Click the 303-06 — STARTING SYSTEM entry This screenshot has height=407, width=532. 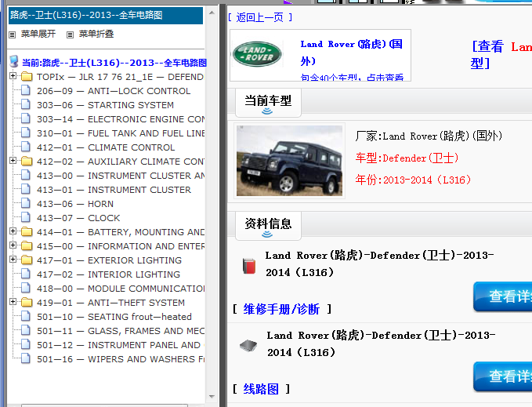105,105
